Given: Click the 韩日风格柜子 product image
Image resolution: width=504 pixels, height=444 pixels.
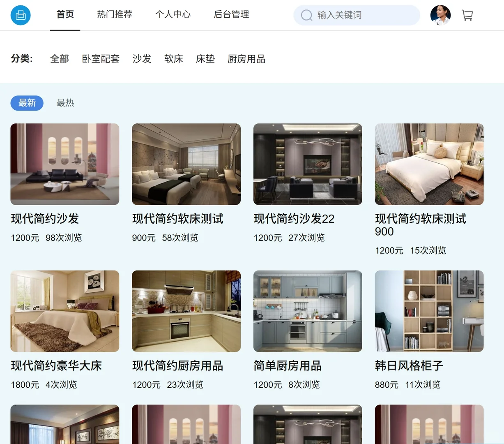Looking at the screenshot, I should (x=429, y=311).
